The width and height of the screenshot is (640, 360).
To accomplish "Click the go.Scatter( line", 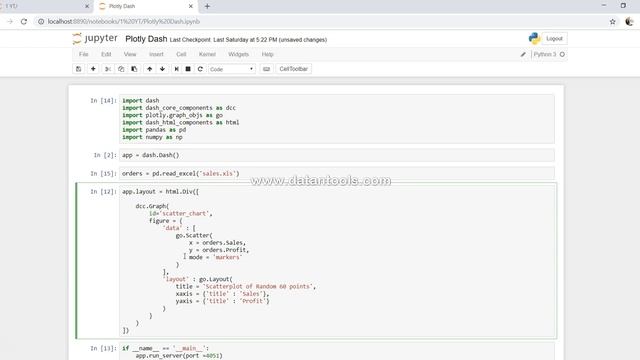I will [194, 236].
